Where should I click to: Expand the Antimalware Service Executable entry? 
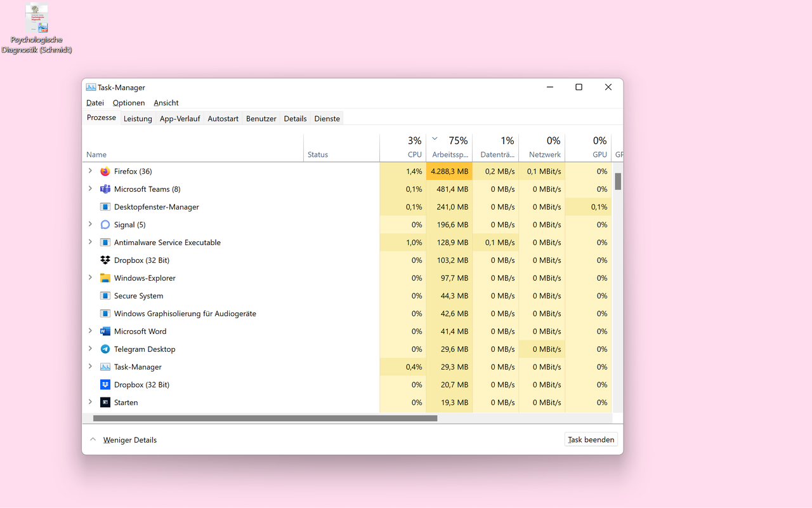coord(90,243)
